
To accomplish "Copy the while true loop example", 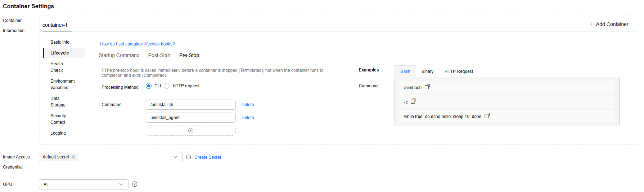I will (487, 116).
